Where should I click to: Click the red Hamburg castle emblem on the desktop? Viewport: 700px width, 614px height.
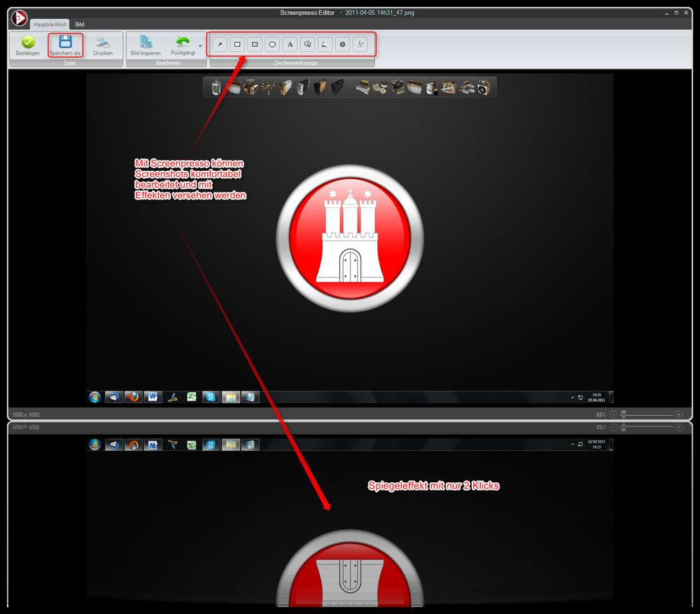[x=350, y=239]
